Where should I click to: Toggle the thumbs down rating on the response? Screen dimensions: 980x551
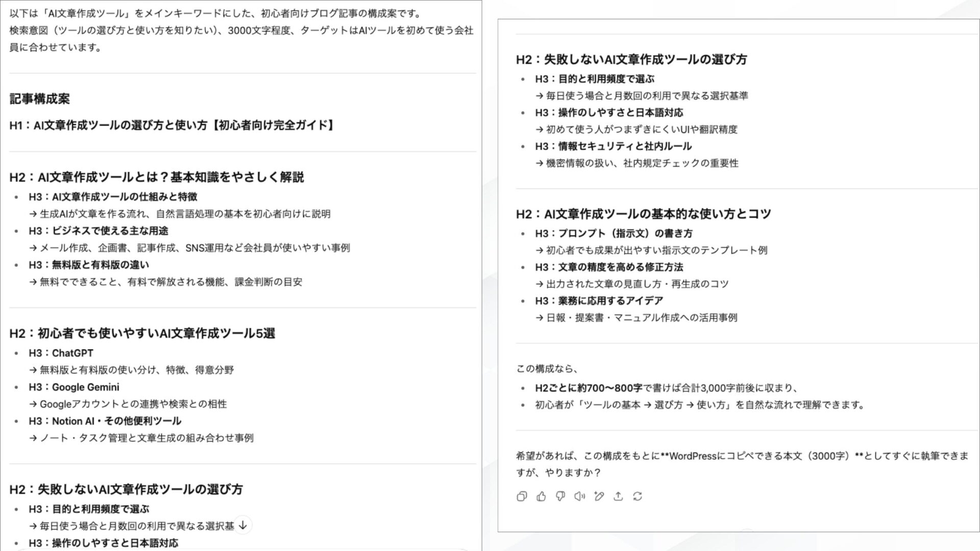point(560,496)
